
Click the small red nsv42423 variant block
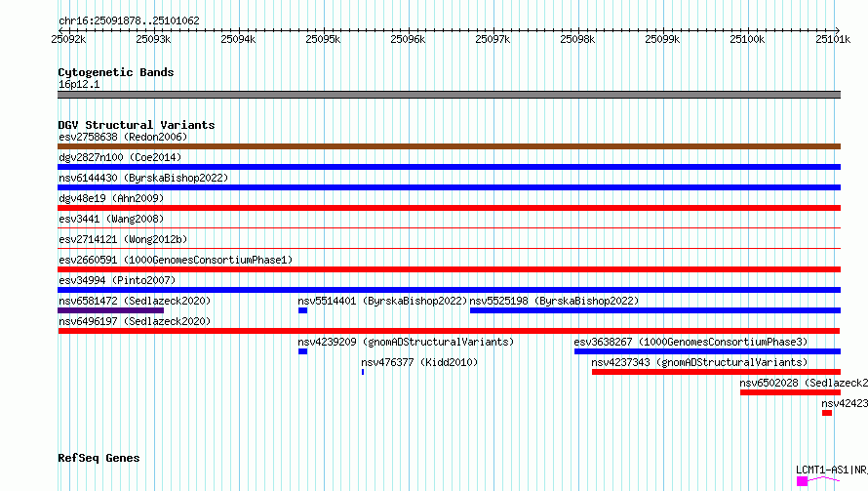pos(827,413)
